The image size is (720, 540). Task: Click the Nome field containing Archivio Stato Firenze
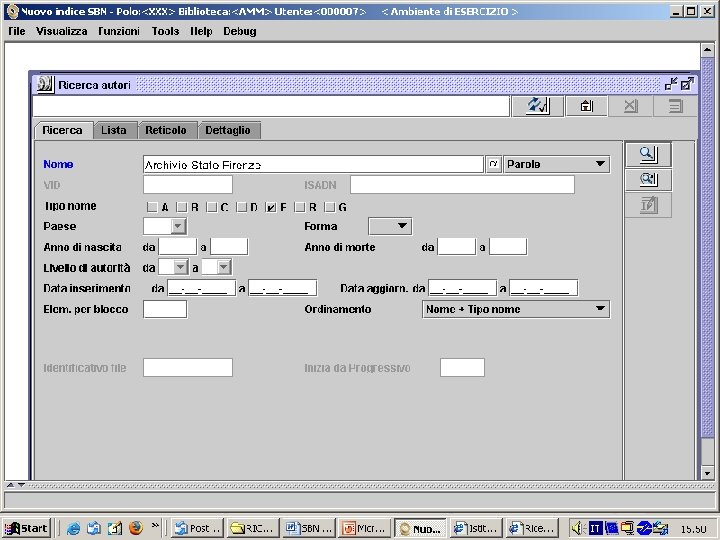tap(313, 164)
